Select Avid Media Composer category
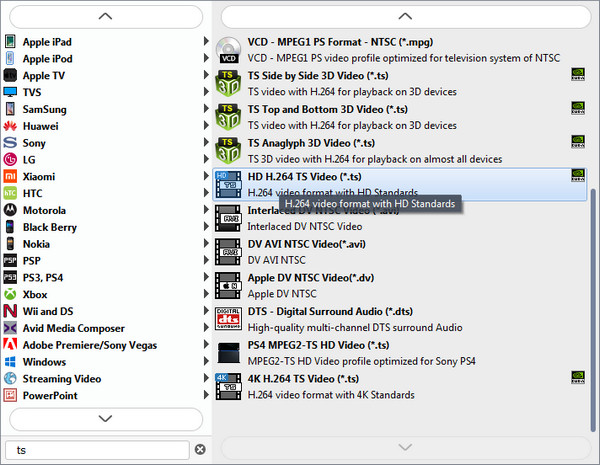 coord(73,328)
